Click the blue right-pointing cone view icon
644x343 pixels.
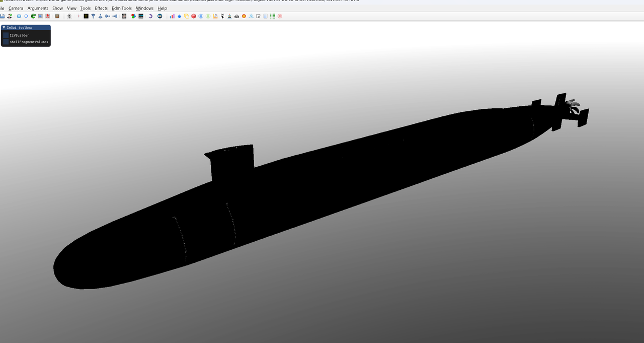(107, 16)
